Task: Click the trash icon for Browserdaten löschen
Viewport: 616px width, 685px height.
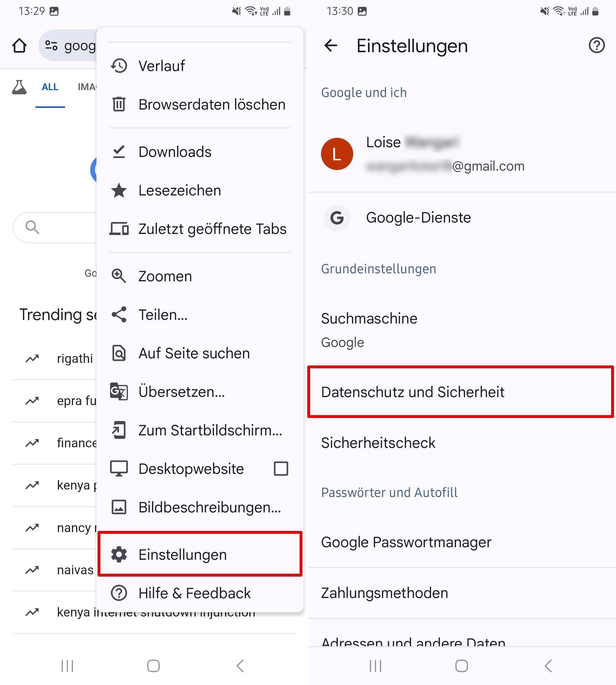Action: (x=119, y=104)
